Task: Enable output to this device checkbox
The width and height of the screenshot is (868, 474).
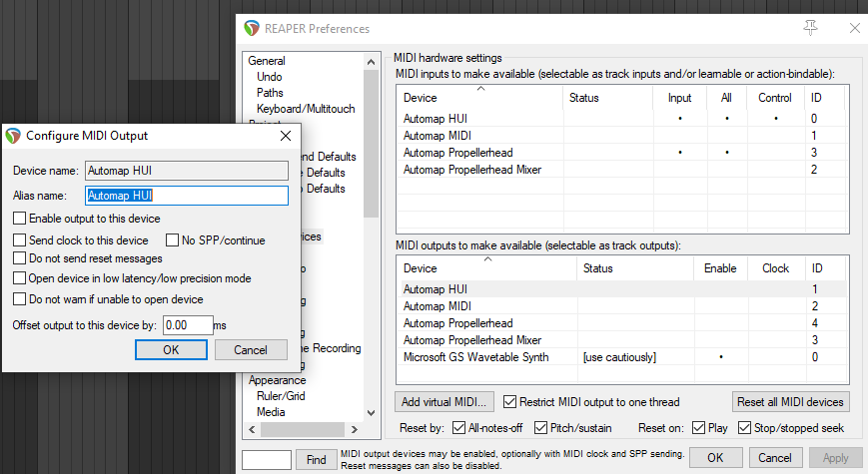Action: [19, 219]
